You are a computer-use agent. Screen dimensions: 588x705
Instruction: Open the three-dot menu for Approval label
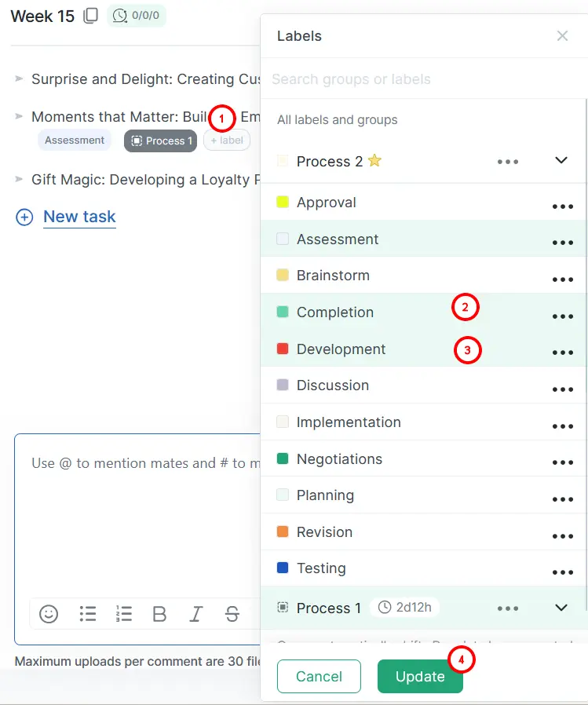[562, 206]
